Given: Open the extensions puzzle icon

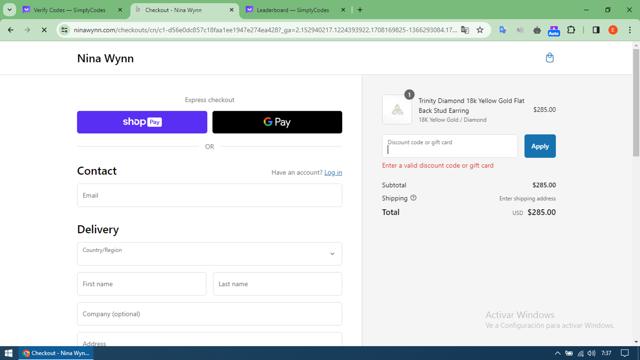Looking at the screenshot, I should coord(571,30).
